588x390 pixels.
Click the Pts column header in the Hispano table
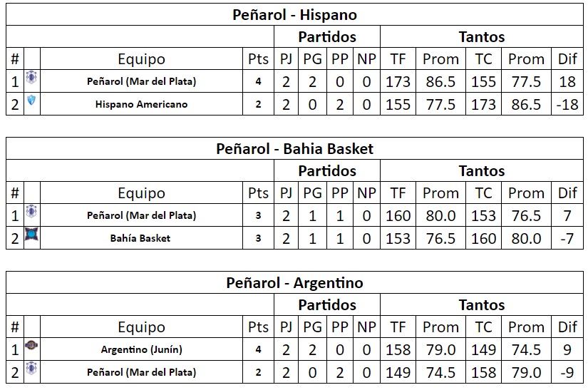pyautogui.click(x=259, y=59)
